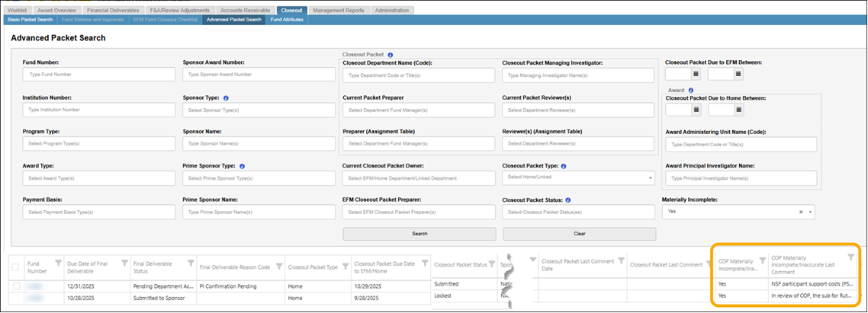Open the Management Reports tab
868x313 pixels.
(338, 11)
